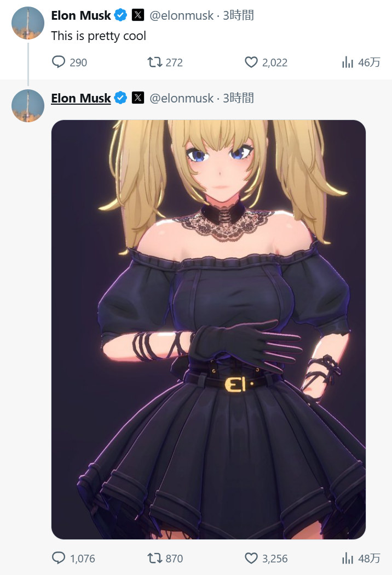The image size is (392, 575).
Task: Retweet the "This is pretty cool" tweet
Action: (x=154, y=62)
